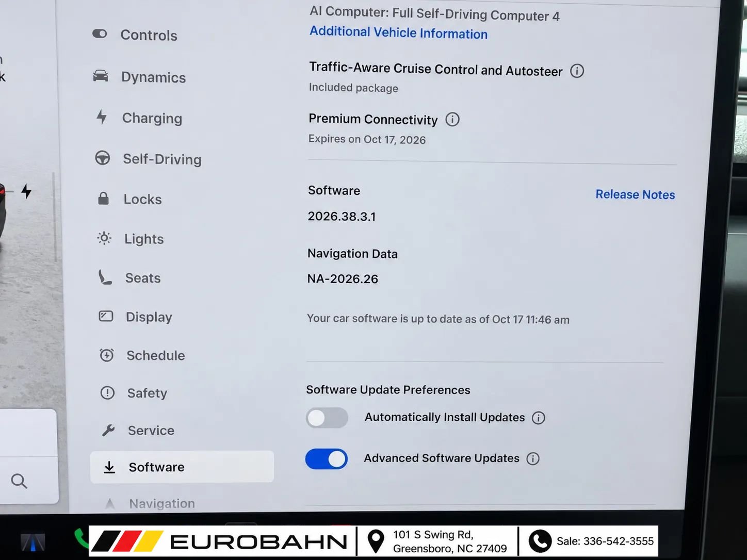Enable Automatically Install Updates switch
The width and height of the screenshot is (747, 560).
[327, 418]
